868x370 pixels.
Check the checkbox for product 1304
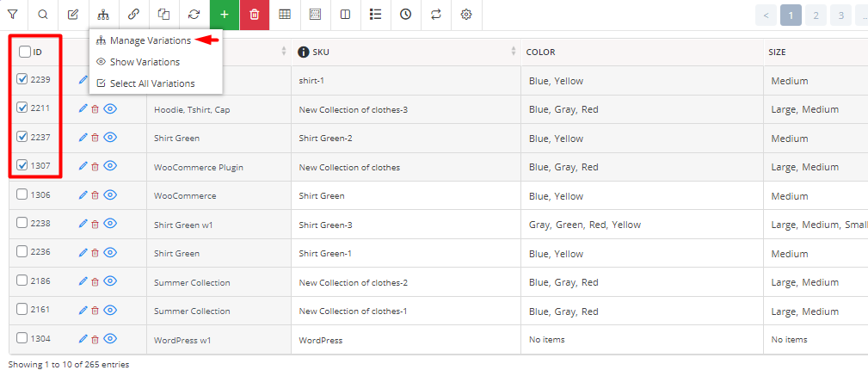pos(22,338)
